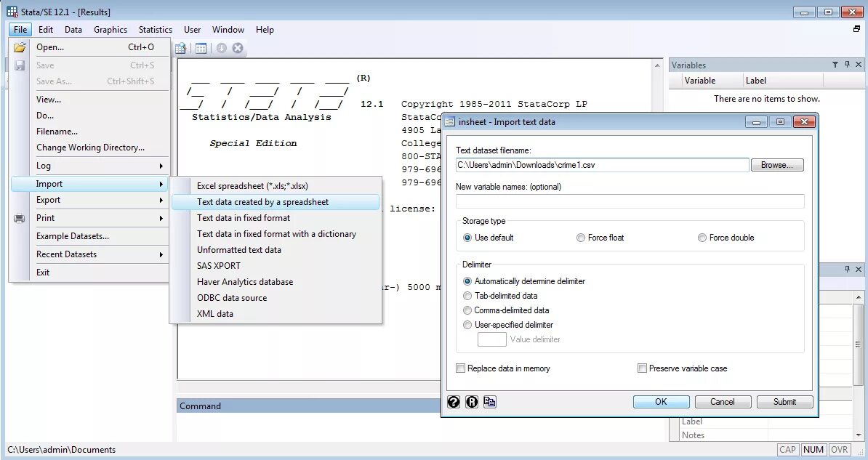This screenshot has width=868, height=460.
Task: Click the greyed 'clear -more-' arrow icon
Action: pyautogui.click(x=222, y=48)
